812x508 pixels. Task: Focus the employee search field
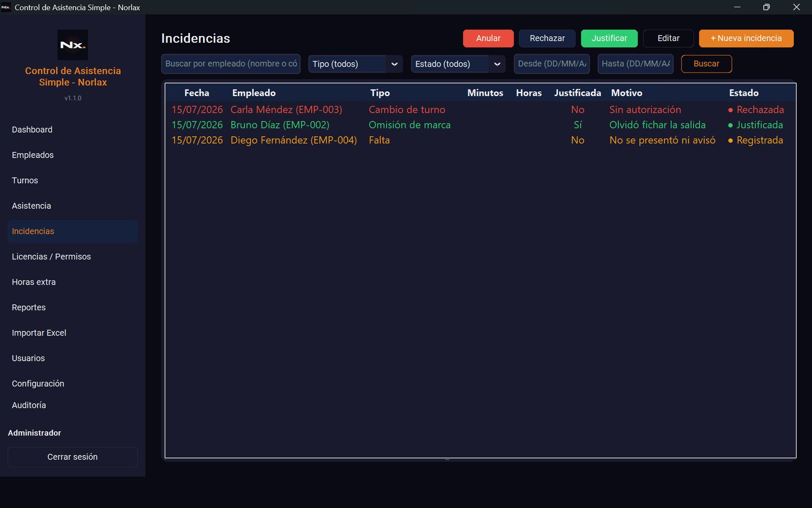coord(231,64)
